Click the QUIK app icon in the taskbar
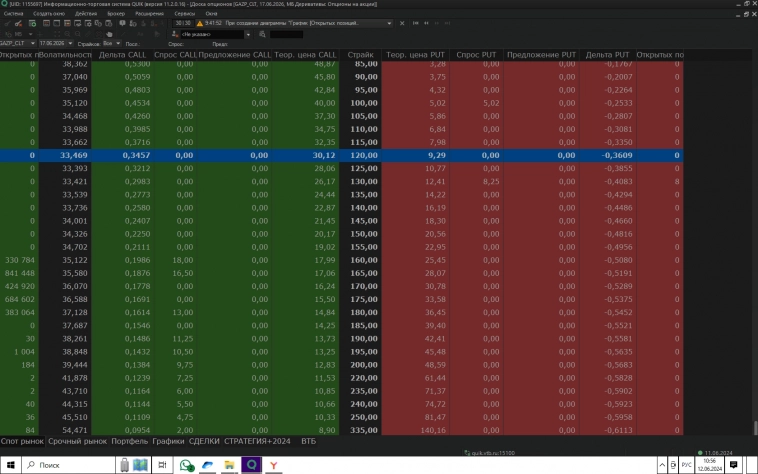Image resolution: width=758 pixels, height=474 pixels. click(251, 465)
